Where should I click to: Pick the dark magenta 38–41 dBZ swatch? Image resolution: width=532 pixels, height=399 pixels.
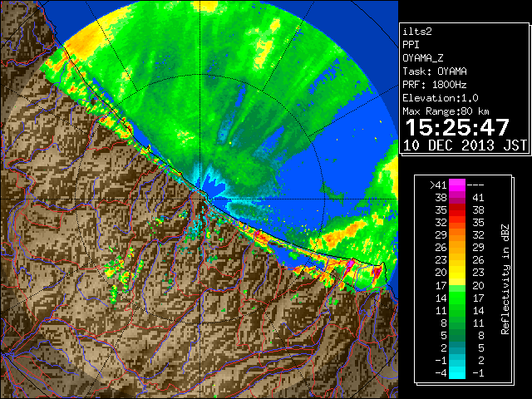coord(457,198)
